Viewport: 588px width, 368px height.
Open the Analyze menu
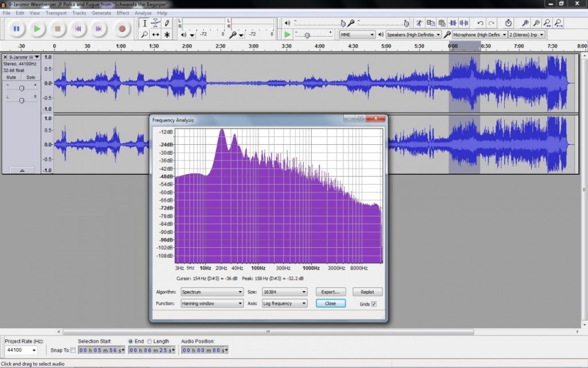pyautogui.click(x=143, y=13)
